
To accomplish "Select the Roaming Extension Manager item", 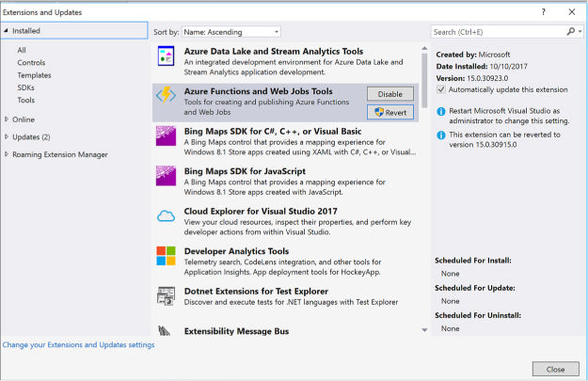I will (x=60, y=154).
